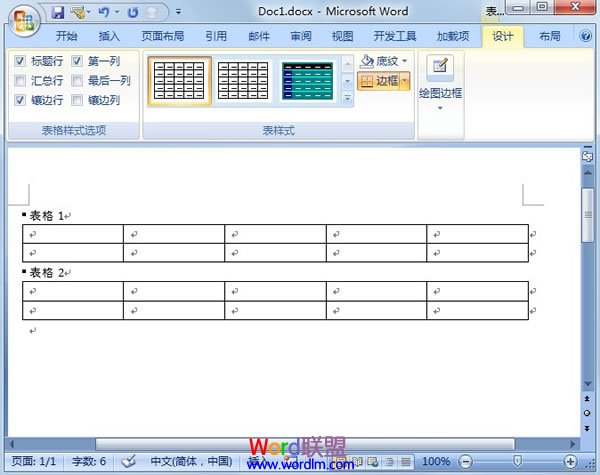Open the 引用 tab
The image size is (600, 475).
tap(216, 36)
